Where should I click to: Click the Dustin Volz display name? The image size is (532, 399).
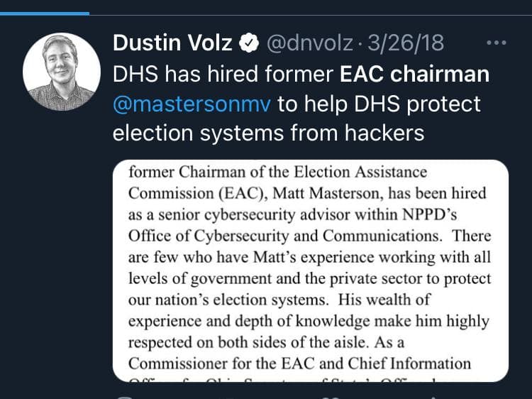coord(172,43)
